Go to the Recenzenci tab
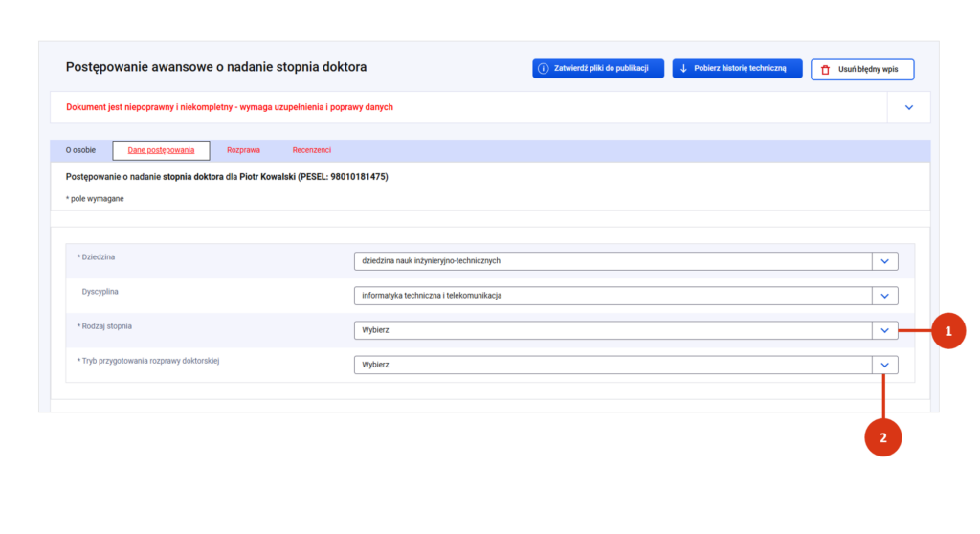This screenshot has width=980, height=534. tap(312, 150)
